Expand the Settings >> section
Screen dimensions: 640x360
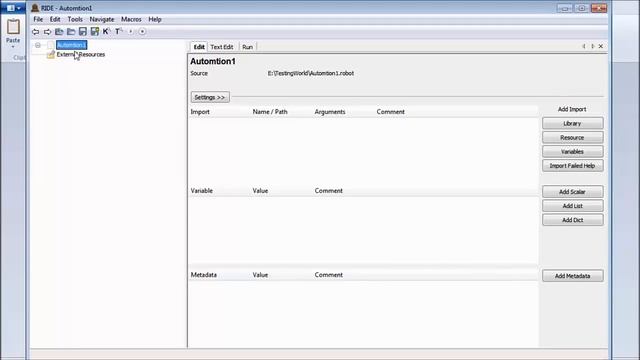click(210, 97)
